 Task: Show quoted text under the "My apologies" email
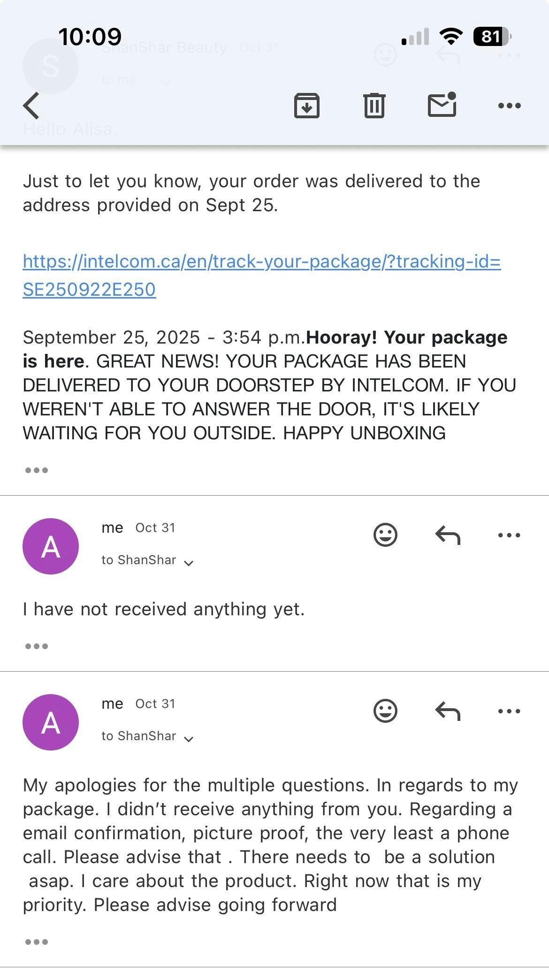tap(37, 942)
